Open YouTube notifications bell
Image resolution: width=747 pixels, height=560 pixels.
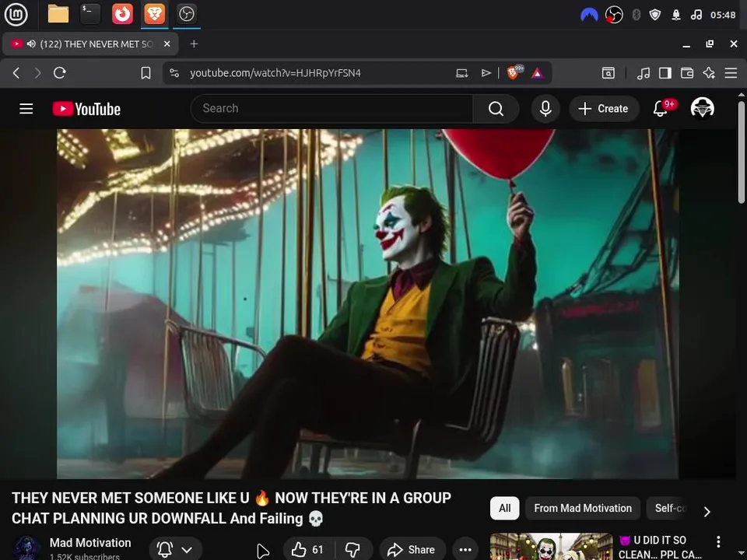click(x=661, y=108)
